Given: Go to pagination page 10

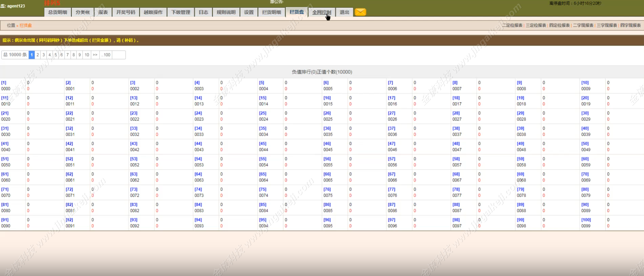Looking at the screenshot, I should 87,55.
